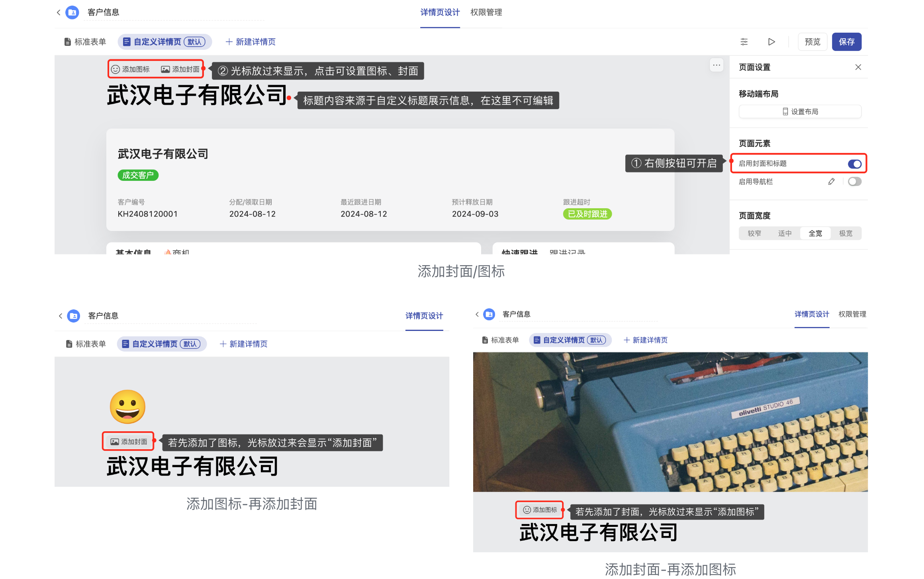Select 自定义详情页 tab in bottom-right screenshot
Image resolution: width=924 pixels, height=579 pixels.
coord(570,340)
